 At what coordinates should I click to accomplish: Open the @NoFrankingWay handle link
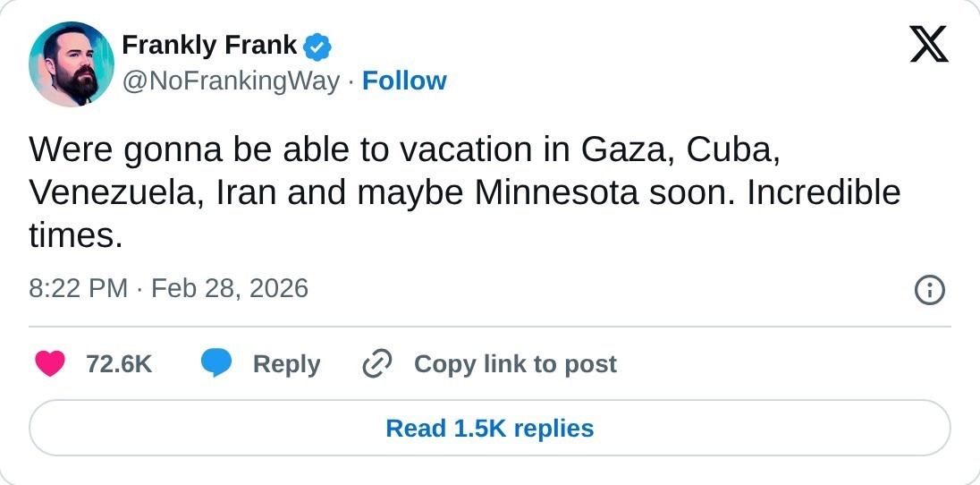pos(231,81)
